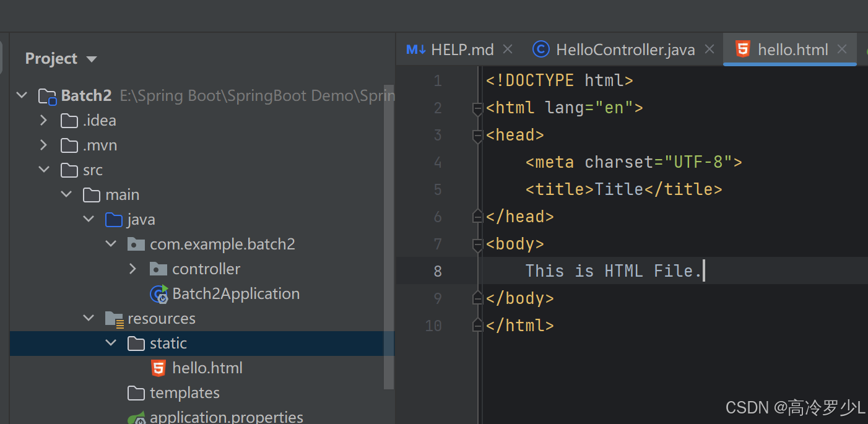Viewport: 868px width, 424px height.
Task: Select the templates folder row
Action: pos(202,392)
